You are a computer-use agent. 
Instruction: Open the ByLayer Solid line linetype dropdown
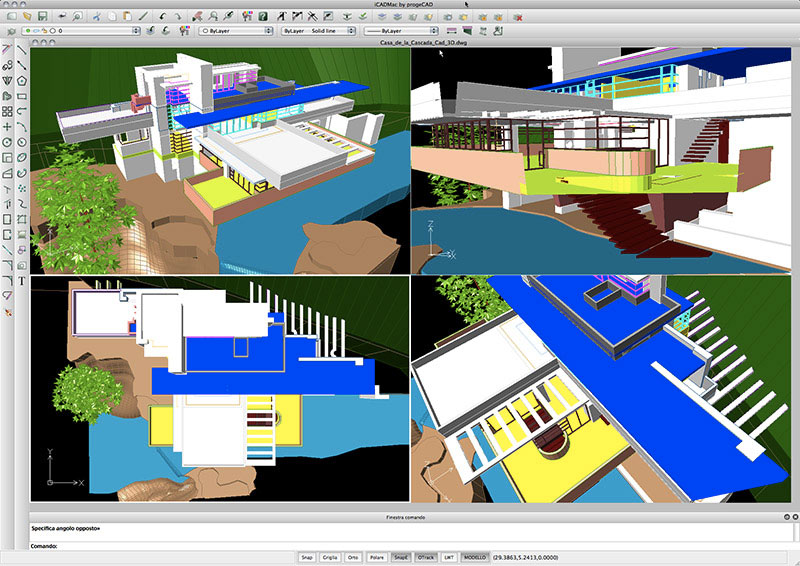click(x=318, y=31)
